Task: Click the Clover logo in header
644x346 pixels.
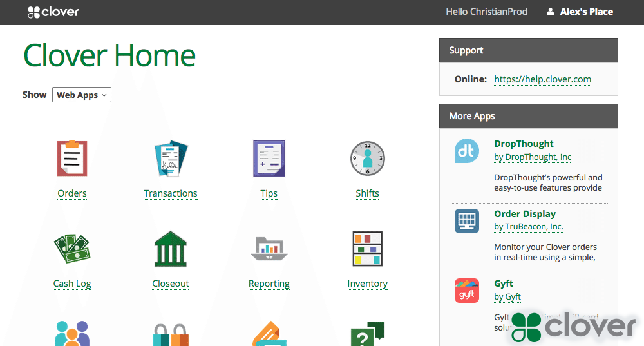Action: (53, 12)
